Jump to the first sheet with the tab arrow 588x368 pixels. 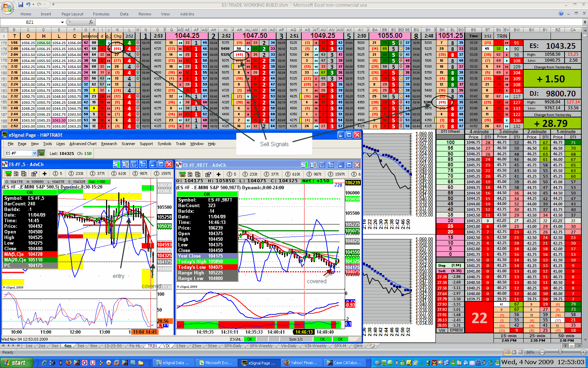[4, 346]
